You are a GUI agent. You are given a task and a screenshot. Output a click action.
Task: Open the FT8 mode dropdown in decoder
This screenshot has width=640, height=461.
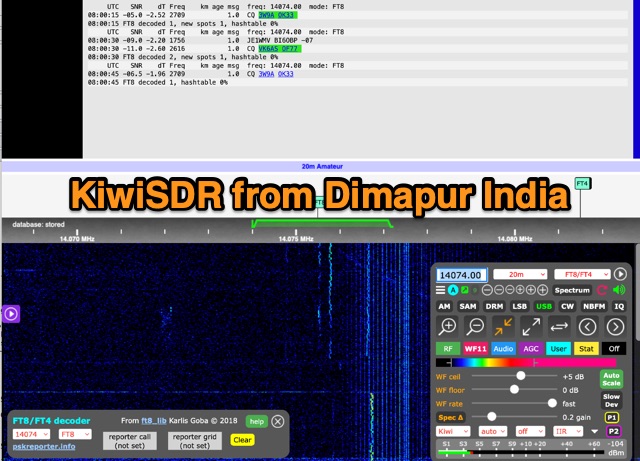click(75, 436)
